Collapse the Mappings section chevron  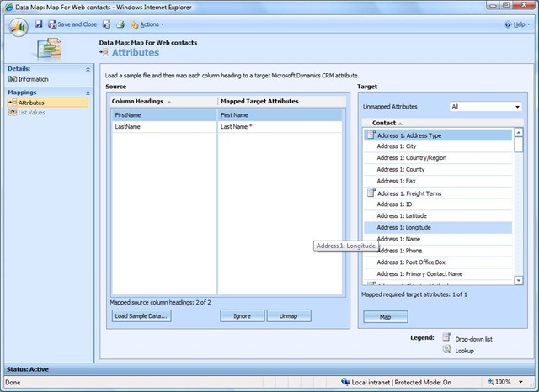88,93
